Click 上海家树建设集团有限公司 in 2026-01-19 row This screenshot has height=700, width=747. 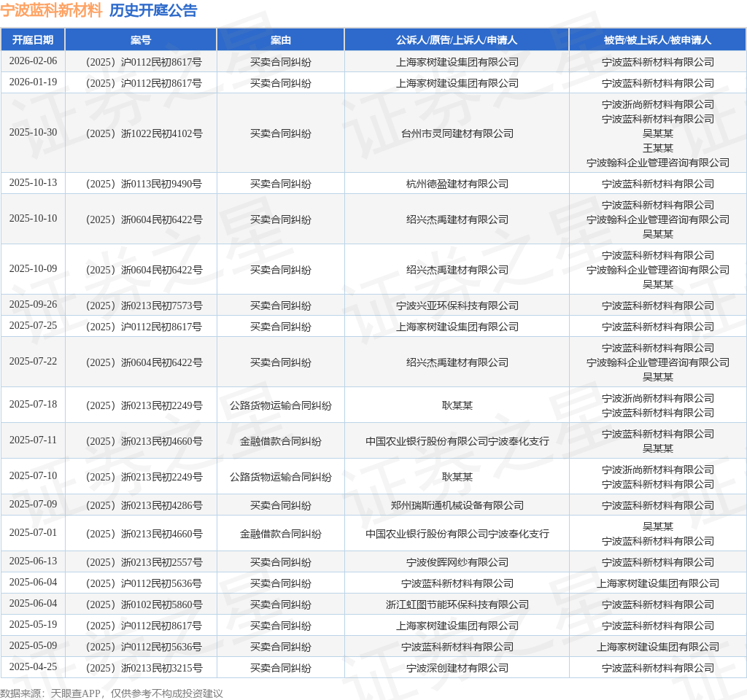click(457, 83)
